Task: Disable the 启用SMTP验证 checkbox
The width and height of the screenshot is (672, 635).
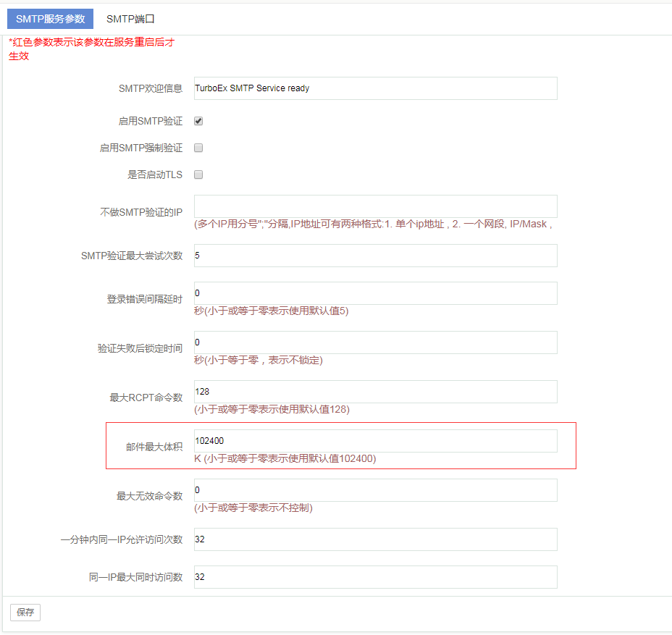Action: tap(198, 121)
